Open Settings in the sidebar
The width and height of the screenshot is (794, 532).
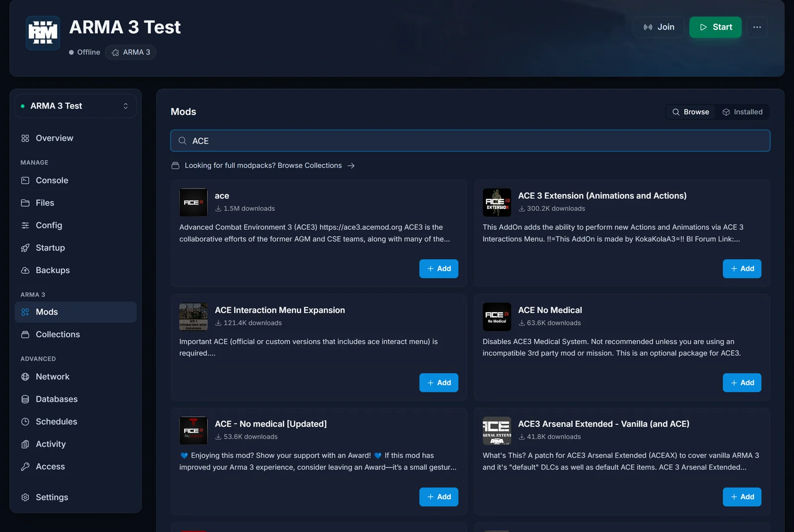pyautogui.click(x=75, y=497)
